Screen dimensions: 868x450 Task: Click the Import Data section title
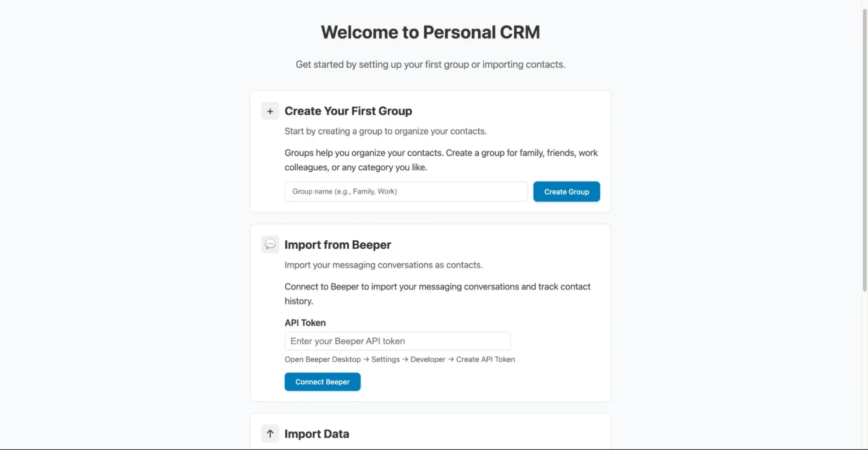tap(316, 434)
